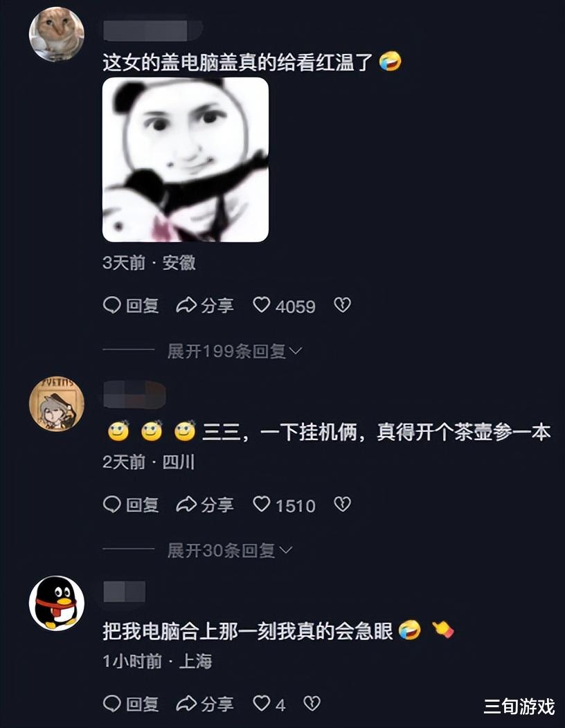Click chevron next to 展开199条回复
565x728 pixels.
[x=296, y=351]
